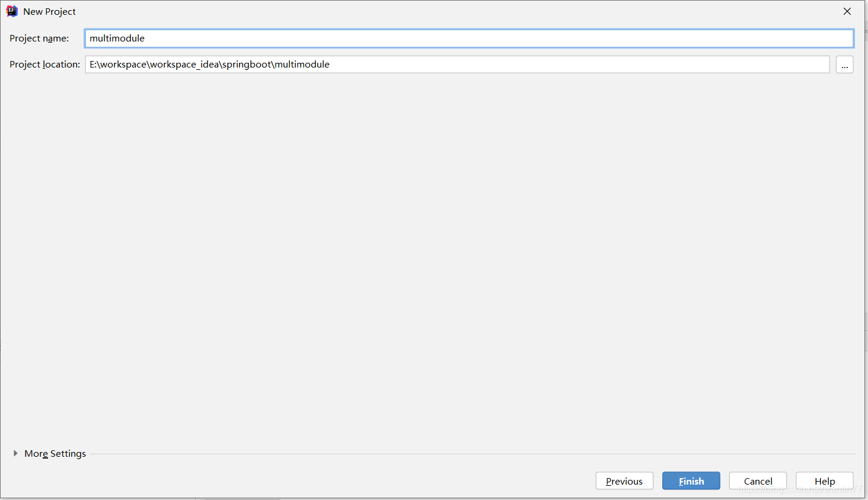
Task: Click the Project location label
Action: (45, 65)
